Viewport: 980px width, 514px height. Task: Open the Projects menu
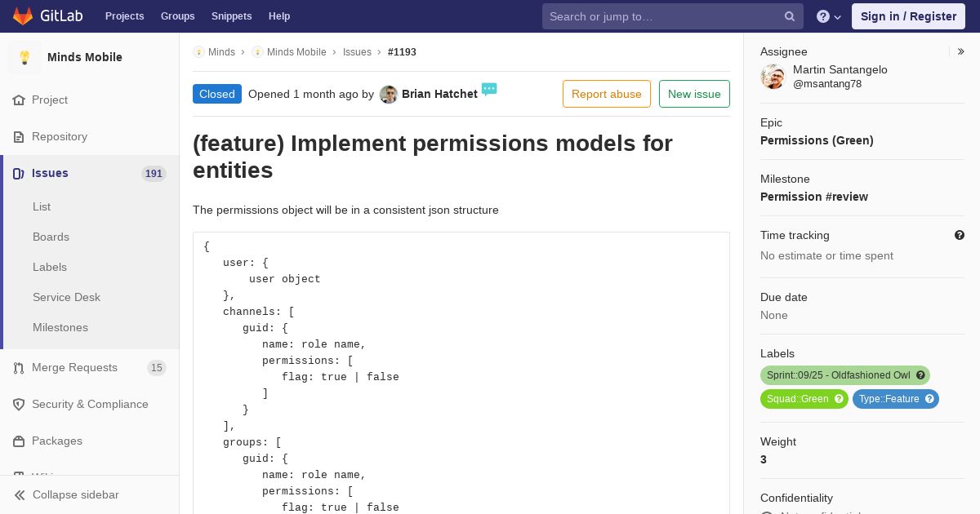[125, 16]
